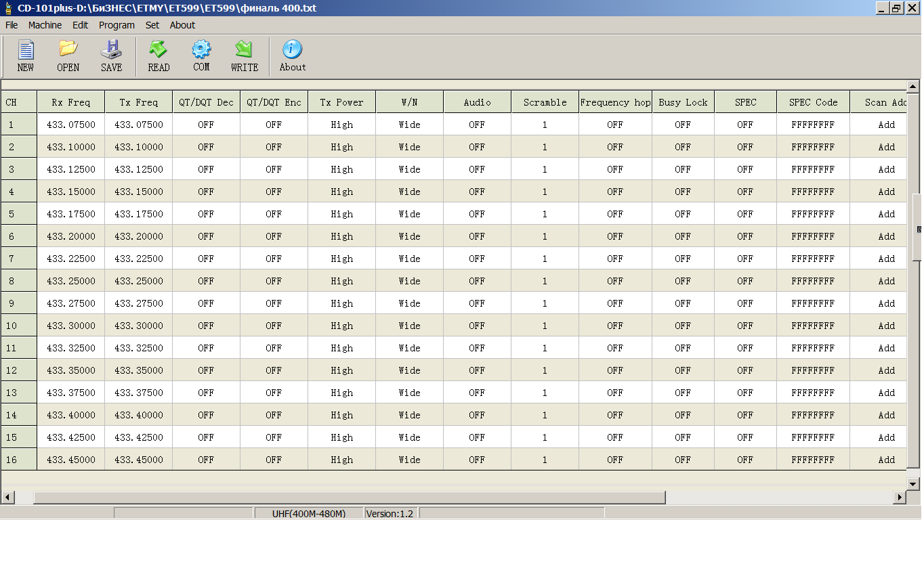The height and width of the screenshot is (570, 924).
Task: Click the QT/DQT Enc column header
Action: (x=274, y=102)
